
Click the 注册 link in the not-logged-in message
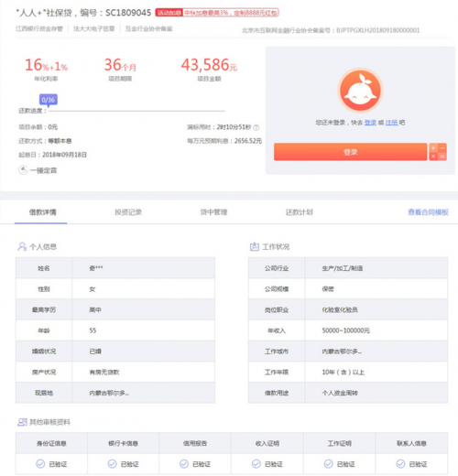(392, 123)
